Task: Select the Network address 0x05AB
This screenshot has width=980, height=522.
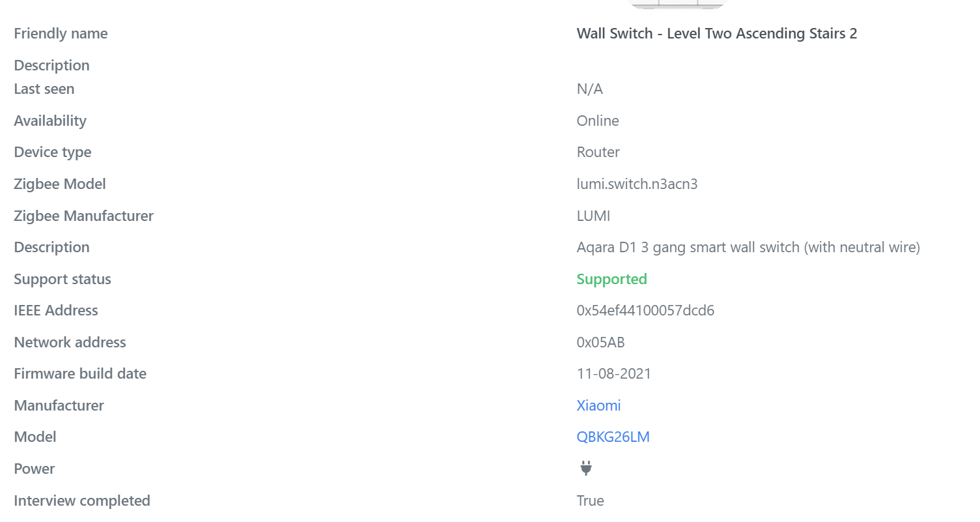Action: [600, 342]
